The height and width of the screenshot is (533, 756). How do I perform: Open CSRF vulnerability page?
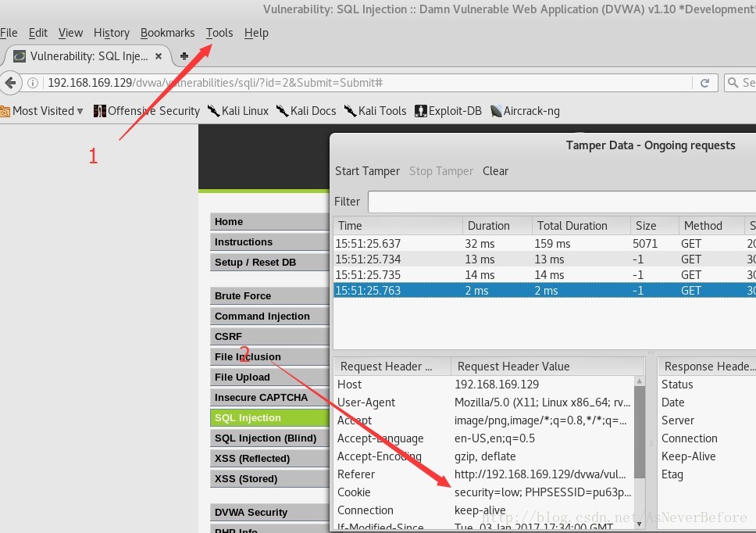tap(270, 337)
